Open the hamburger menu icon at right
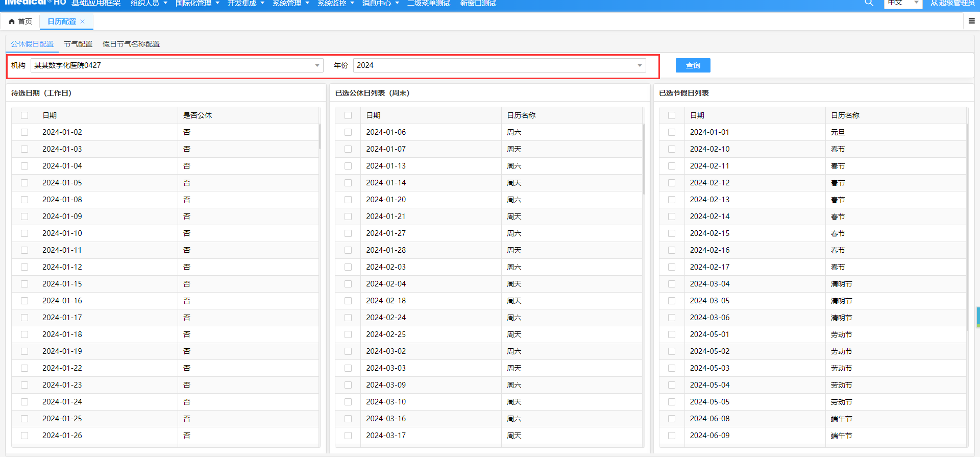 971,21
